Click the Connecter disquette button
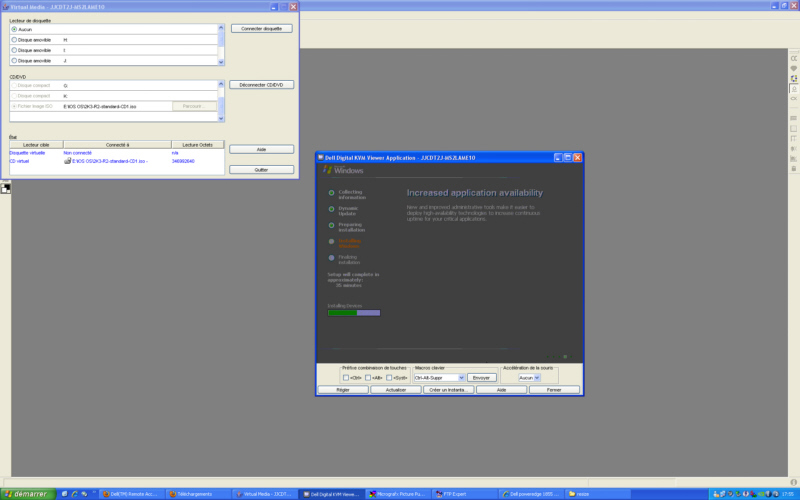 coord(261,29)
